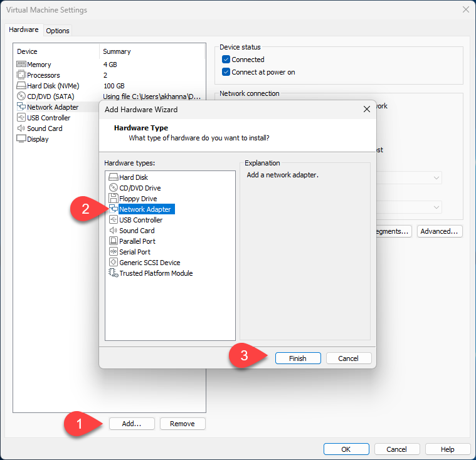This screenshot has width=476, height=460.
Task: Select 'Processors' label in device list
Action: point(43,75)
